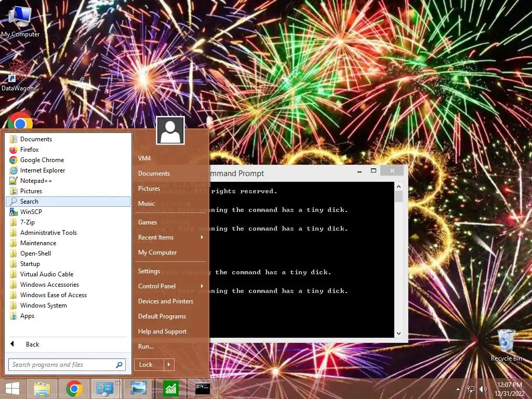Select the Recycle Bin desktop icon
This screenshot has height=399, width=532.
[506, 345]
